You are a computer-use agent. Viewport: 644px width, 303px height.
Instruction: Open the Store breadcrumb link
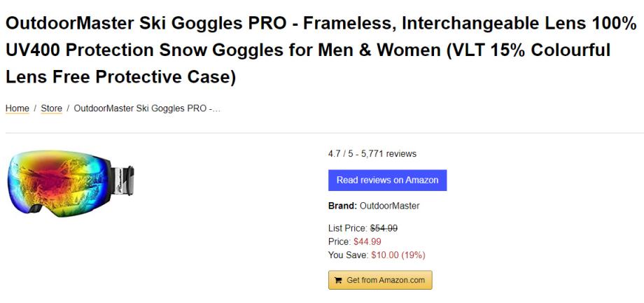coord(51,108)
